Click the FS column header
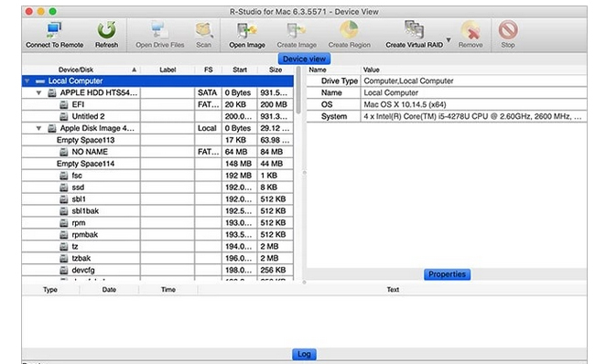Viewport: 606px width, 364px height. tap(209, 70)
